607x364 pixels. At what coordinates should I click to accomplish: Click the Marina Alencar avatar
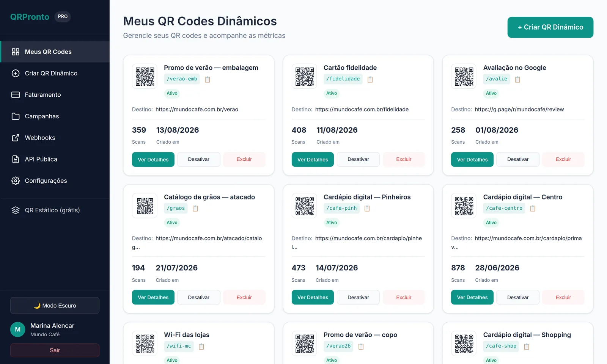pos(17,329)
